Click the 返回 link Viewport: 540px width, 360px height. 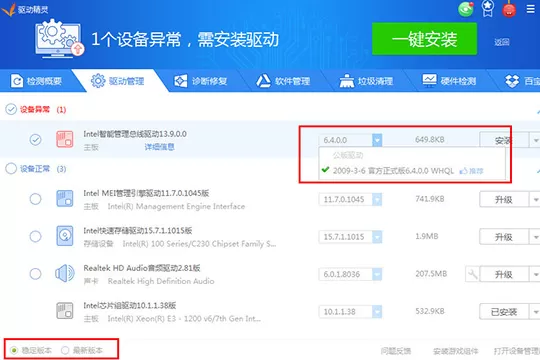click(x=502, y=42)
